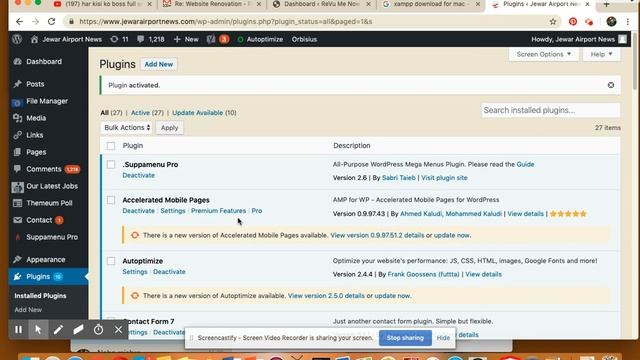Expand the Help dropdown tab
Screen dimensions: 640x360
coord(602,54)
